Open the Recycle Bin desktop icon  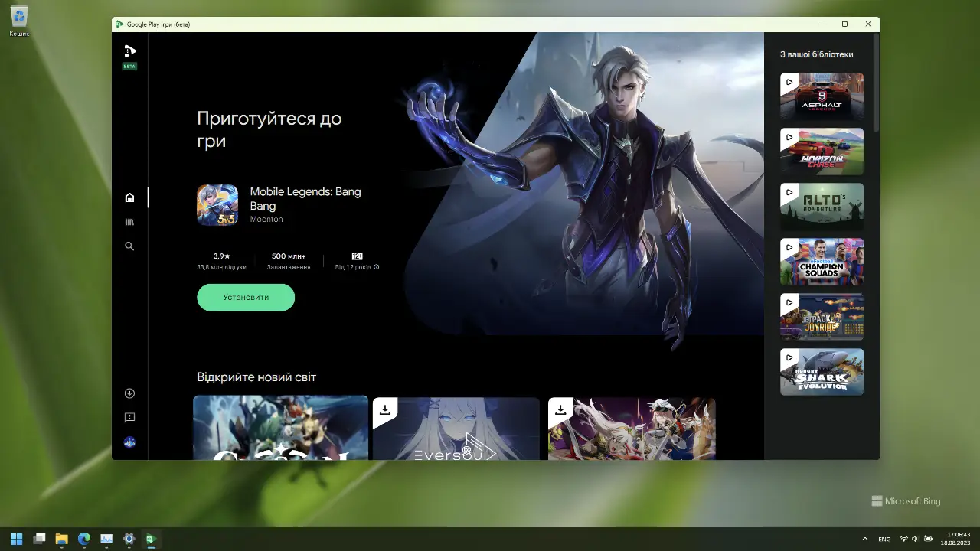[x=19, y=21]
